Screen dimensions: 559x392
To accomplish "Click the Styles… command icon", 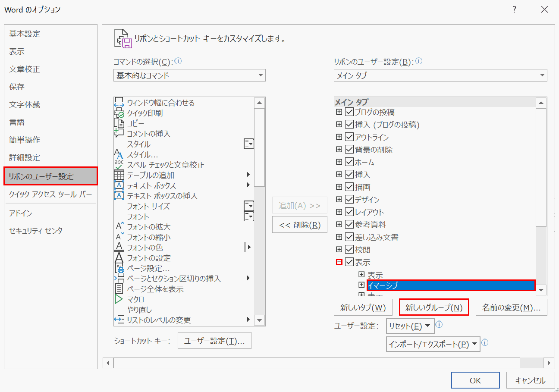I will 119,154.
